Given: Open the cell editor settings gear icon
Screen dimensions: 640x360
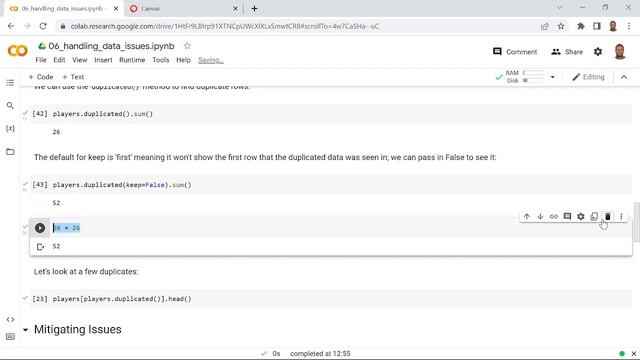Looking at the screenshot, I should [580, 216].
